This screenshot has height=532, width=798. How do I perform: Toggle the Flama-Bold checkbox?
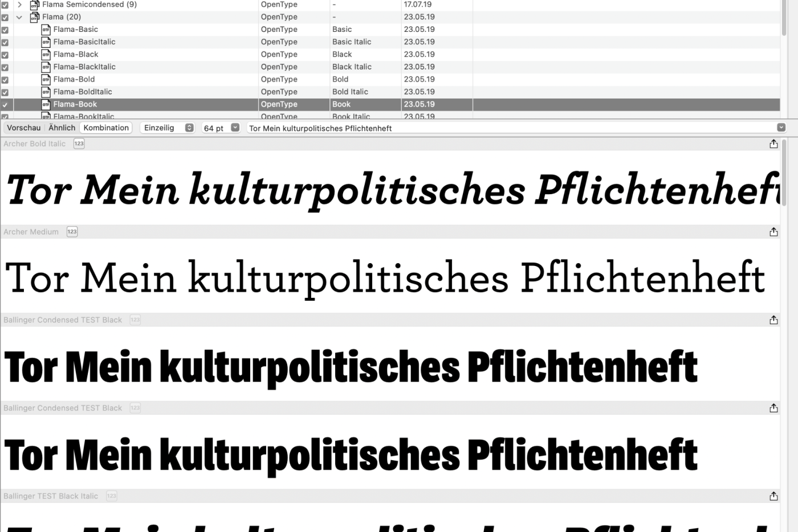point(5,80)
